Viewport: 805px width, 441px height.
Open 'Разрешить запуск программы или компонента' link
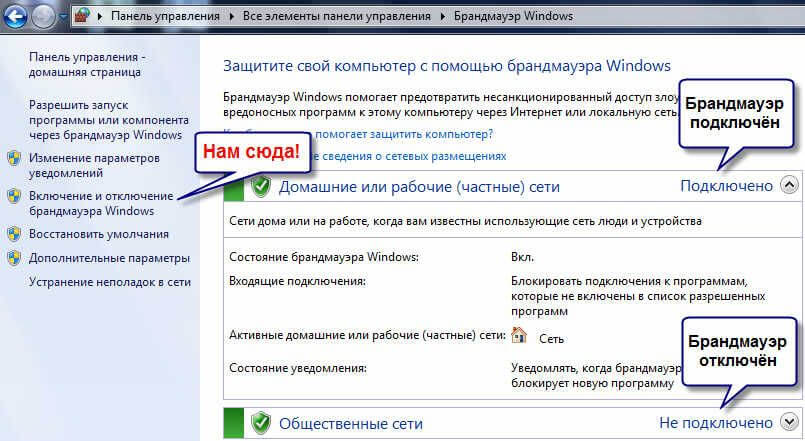pos(109,120)
